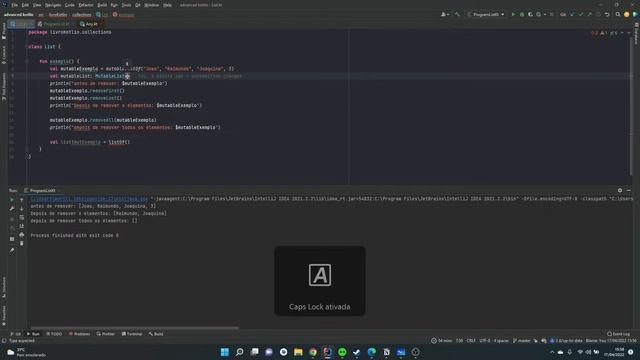Pin the Run tab with pin icon

(12, 250)
